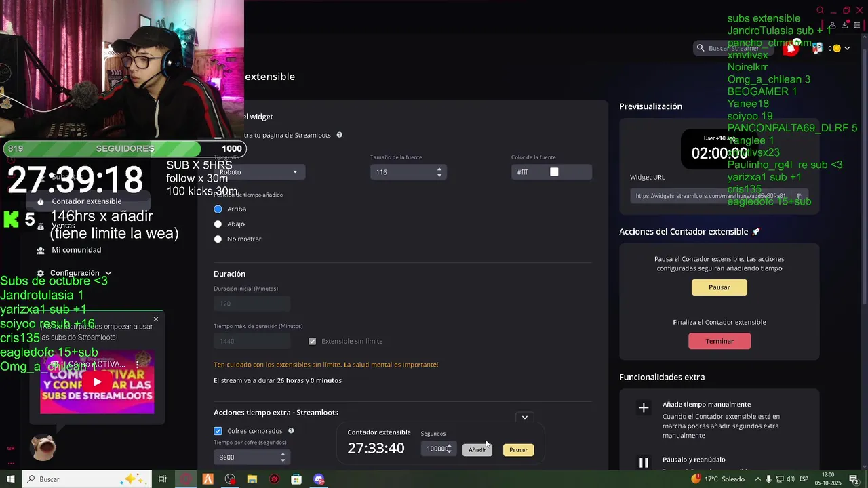Screen dimensions: 868x488
Task: Click the 02:00:00 preview timer
Action: click(719, 154)
